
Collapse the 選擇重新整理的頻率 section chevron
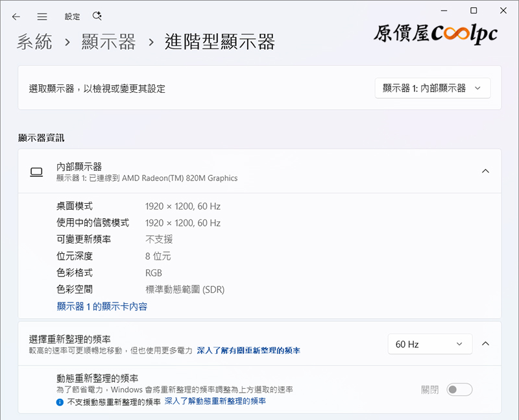(x=485, y=344)
